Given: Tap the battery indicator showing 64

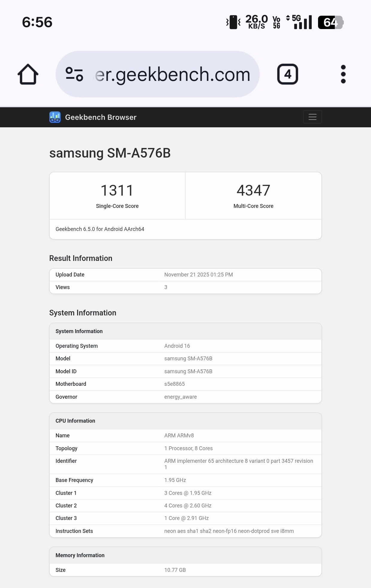Looking at the screenshot, I should [331, 22].
